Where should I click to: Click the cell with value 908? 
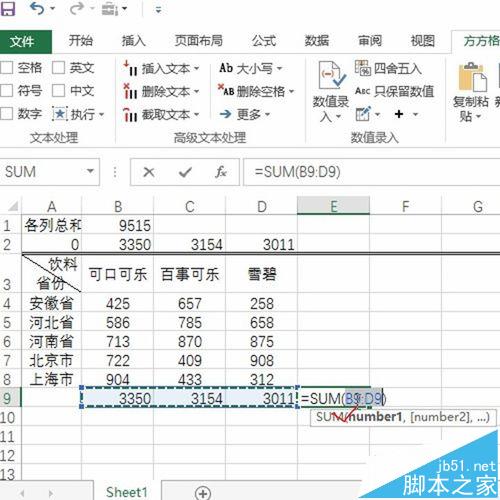[261, 360]
